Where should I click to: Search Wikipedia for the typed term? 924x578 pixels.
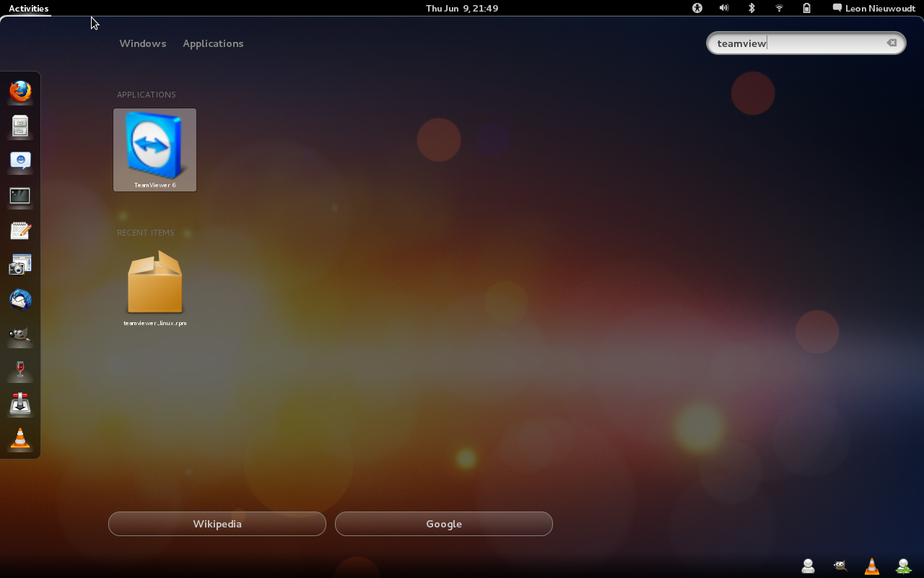click(217, 524)
